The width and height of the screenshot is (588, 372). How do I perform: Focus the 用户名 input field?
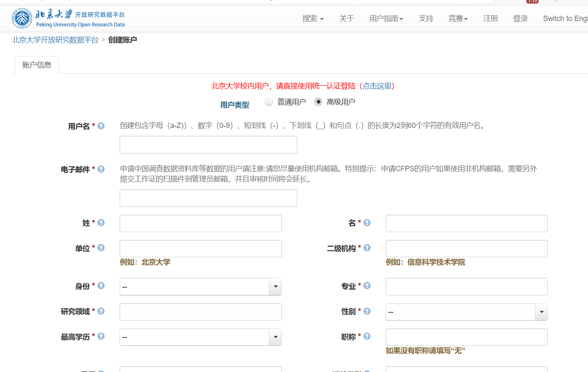coord(208,145)
